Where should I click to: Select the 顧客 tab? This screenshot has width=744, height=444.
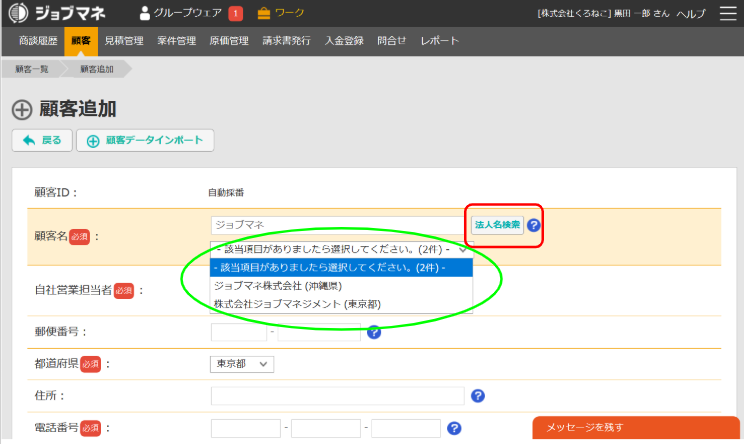point(81,41)
